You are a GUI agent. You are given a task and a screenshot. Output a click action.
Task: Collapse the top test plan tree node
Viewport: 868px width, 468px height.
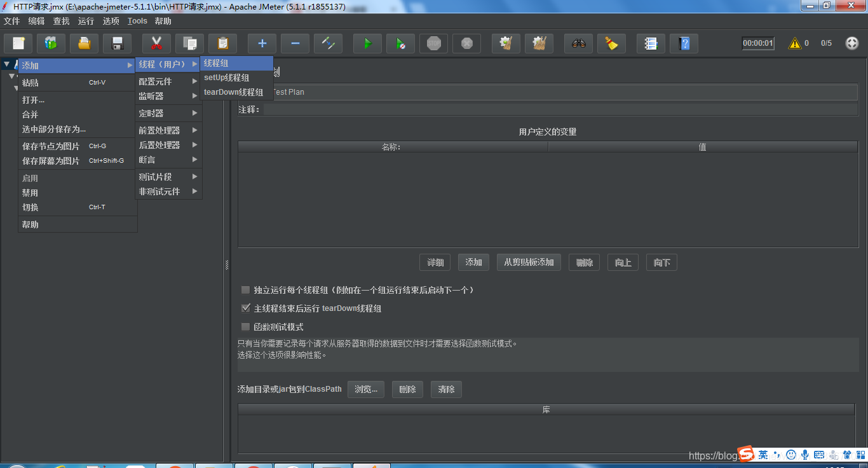(x=6, y=64)
